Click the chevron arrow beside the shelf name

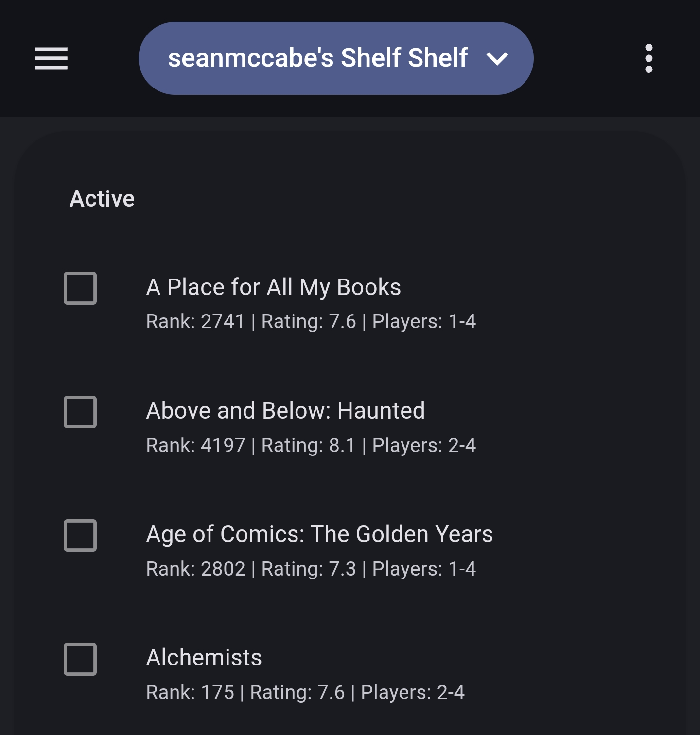pyautogui.click(x=497, y=59)
